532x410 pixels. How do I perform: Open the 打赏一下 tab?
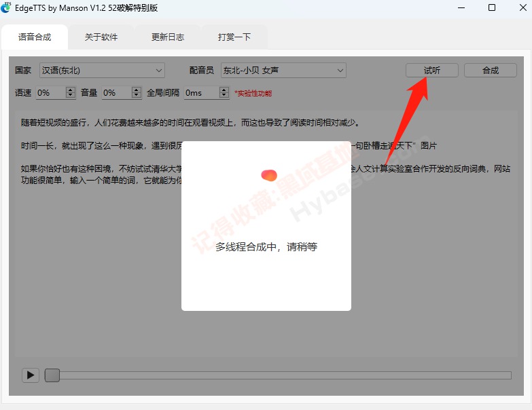click(234, 37)
